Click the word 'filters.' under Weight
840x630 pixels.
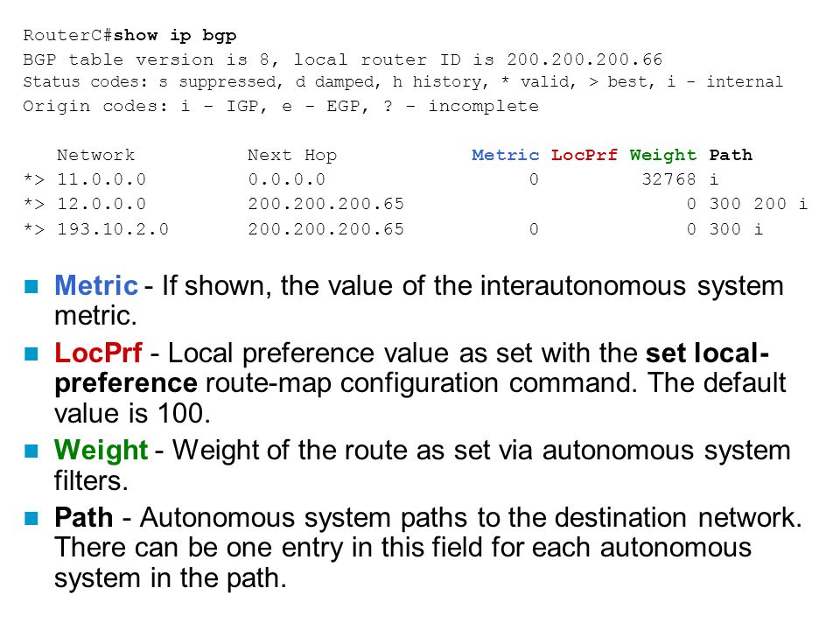[91, 480]
